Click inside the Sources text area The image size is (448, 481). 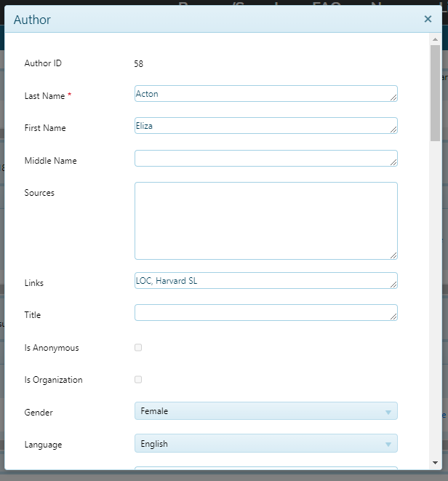[265, 220]
